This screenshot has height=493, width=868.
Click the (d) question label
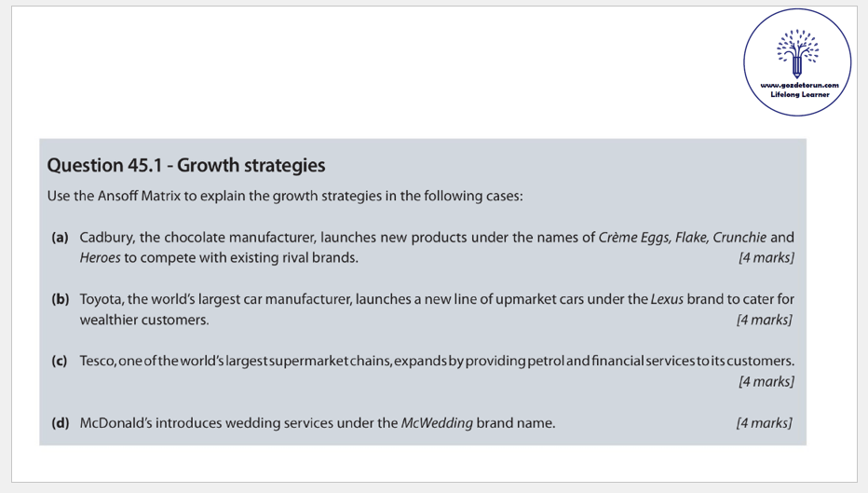60,423
